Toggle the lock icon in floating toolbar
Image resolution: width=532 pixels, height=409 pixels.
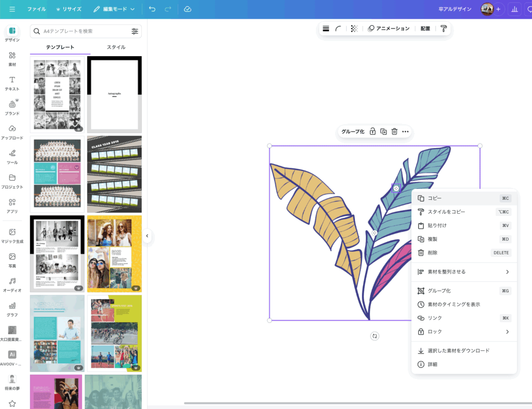pos(373,132)
